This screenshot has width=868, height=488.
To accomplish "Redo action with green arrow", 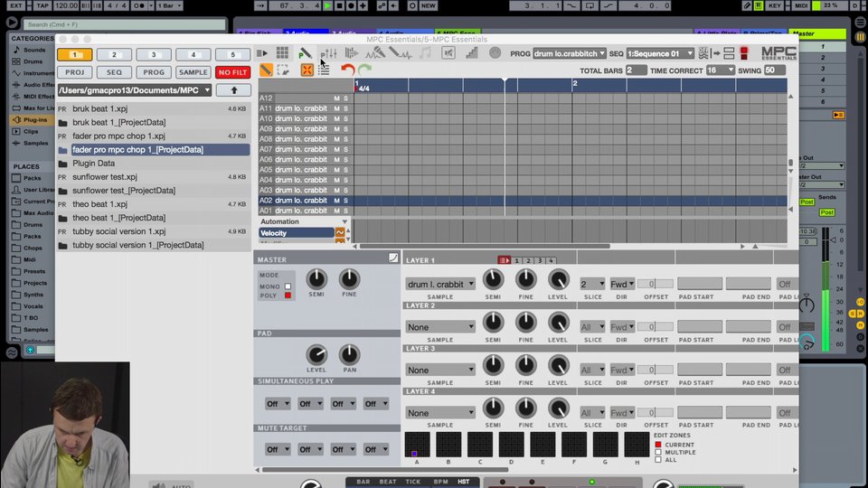I will click(364, 70).
